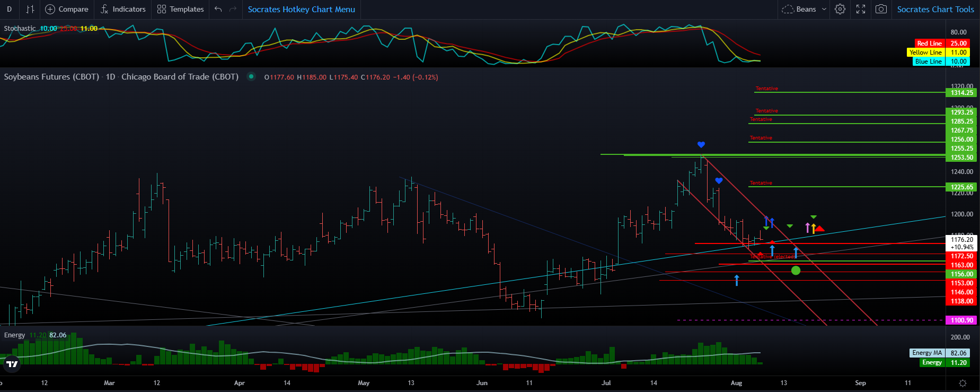Image resolution: width=980 pixels, height=392 pixels.
Task: Take a snapshot with camera icon
Action: (x=881, y=9)
